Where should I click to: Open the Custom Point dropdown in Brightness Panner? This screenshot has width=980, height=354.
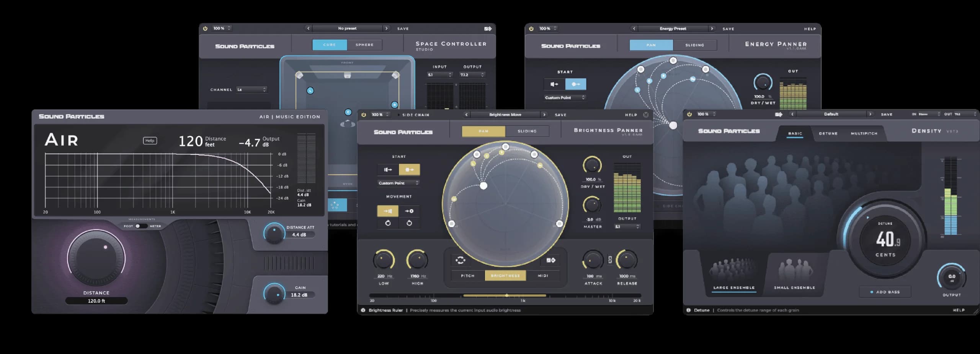pos(398,183)
